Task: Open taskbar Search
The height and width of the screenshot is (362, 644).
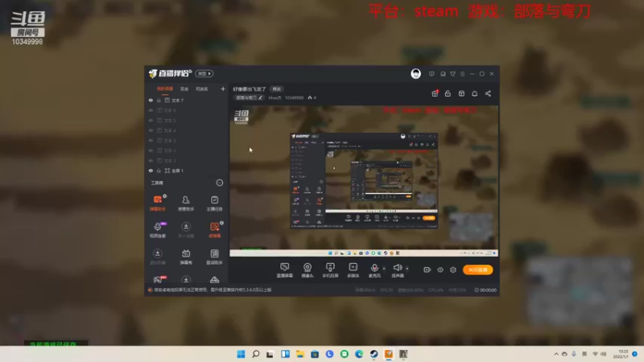Action: [255, 354]
